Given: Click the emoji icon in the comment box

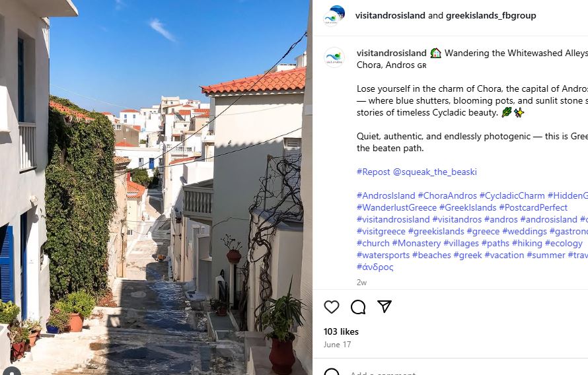Looking at the screenshot, I should [332, 372].
